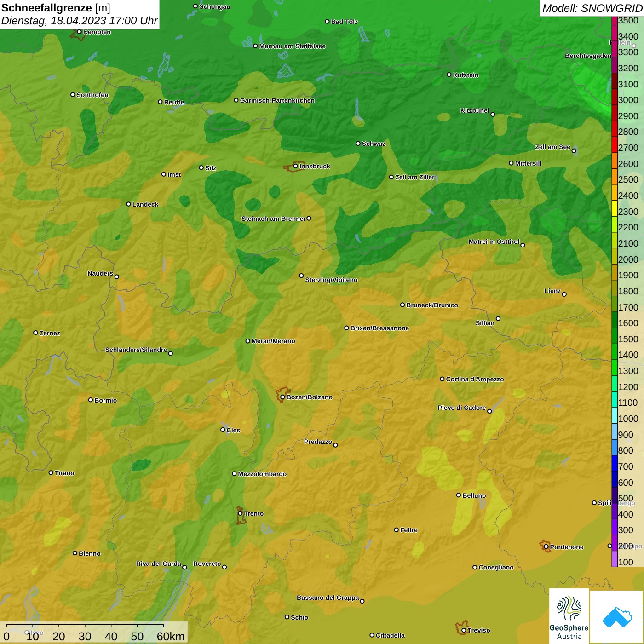Click the Landeck location dot

tap(128, 204)
